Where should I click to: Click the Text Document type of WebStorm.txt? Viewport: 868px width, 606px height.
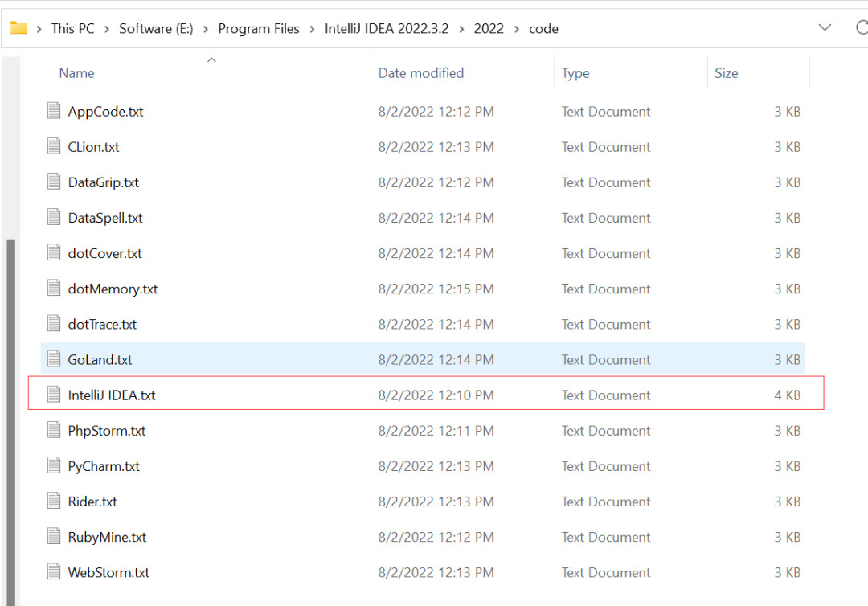click(606, 571)
